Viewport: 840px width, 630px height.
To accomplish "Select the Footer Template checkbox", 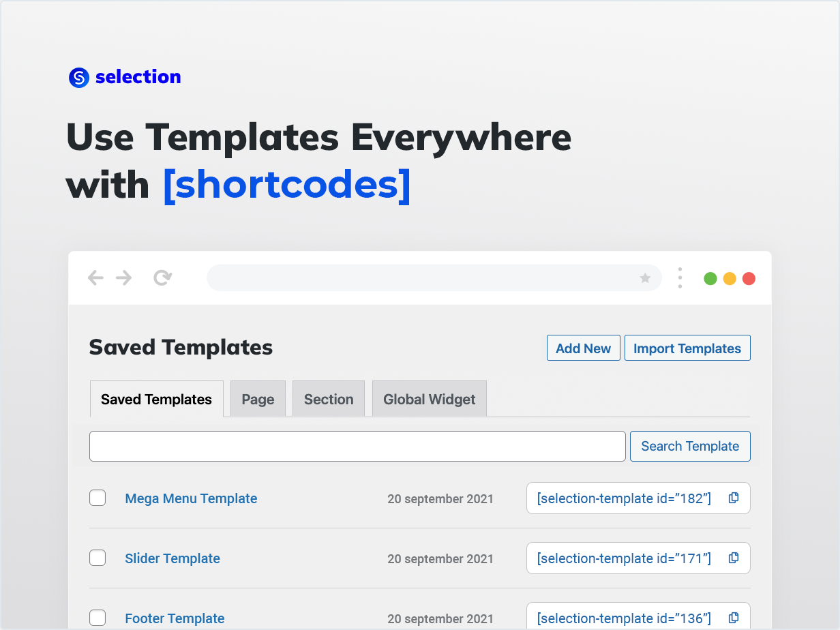I will tap(97, 618).
